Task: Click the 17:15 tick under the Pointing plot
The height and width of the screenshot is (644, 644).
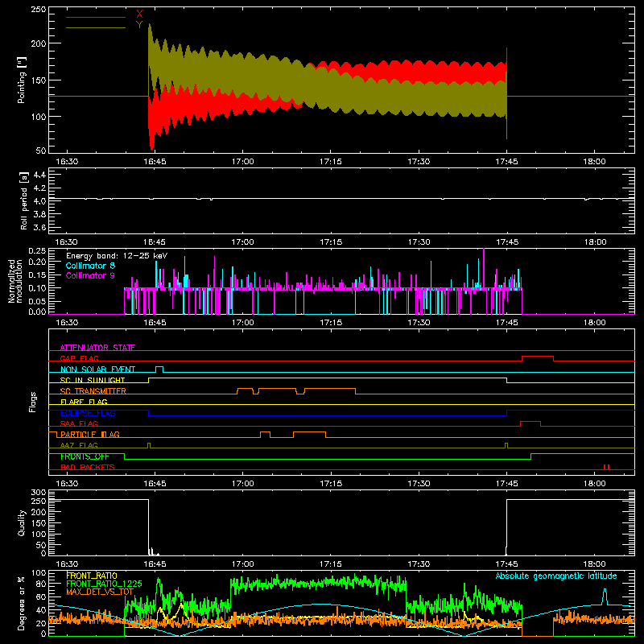Action: point(331,162)
